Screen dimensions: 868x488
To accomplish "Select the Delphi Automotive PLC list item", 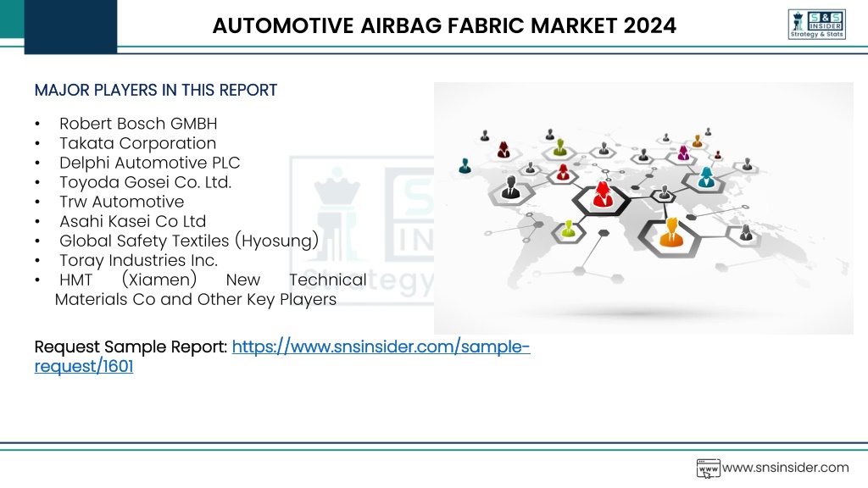I will 149,163.
